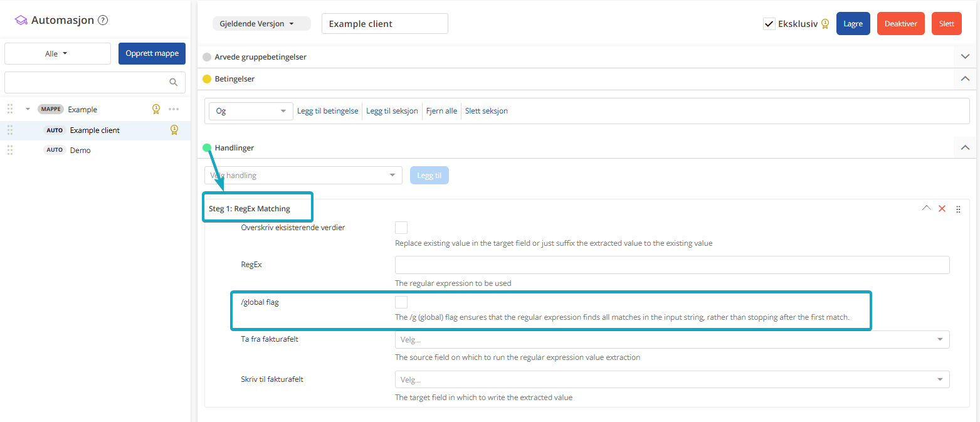Click the award badge on Example client row
The image size is (980, 422).
[174, 130]
